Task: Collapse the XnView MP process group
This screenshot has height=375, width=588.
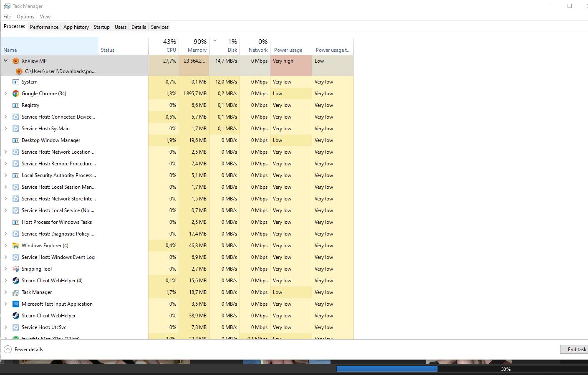Action: click(x=6, y=61)
